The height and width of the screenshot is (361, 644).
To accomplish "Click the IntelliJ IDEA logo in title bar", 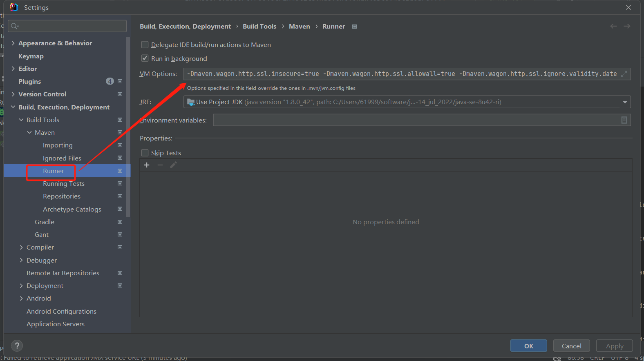I will [x=14, y=7].
